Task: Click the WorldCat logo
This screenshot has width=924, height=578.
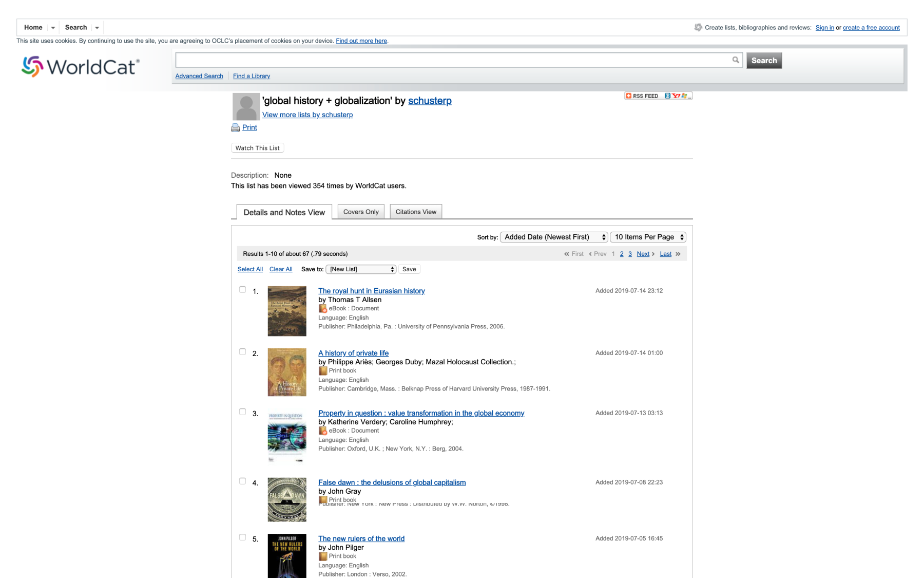Action: [x=81, y=67]
